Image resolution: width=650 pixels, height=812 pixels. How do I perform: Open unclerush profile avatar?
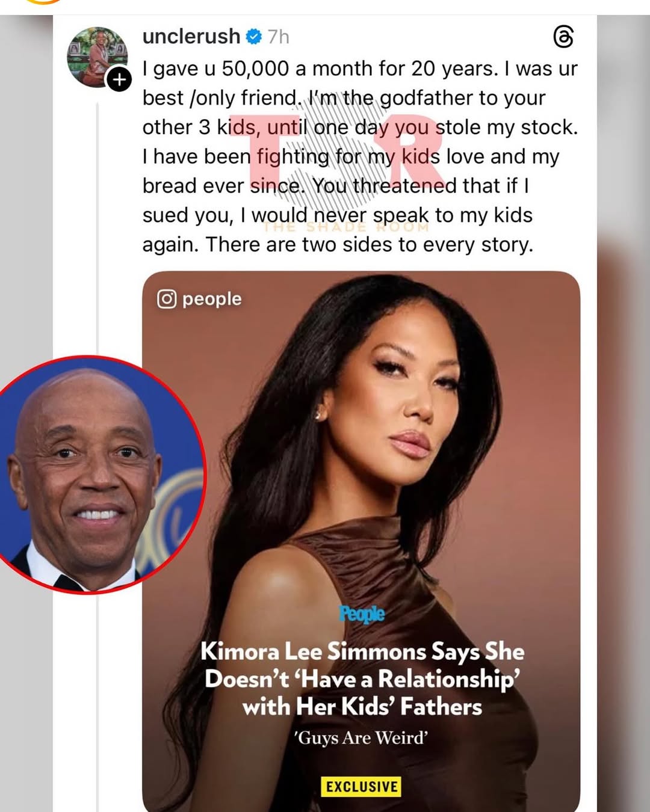coord(97,57)
